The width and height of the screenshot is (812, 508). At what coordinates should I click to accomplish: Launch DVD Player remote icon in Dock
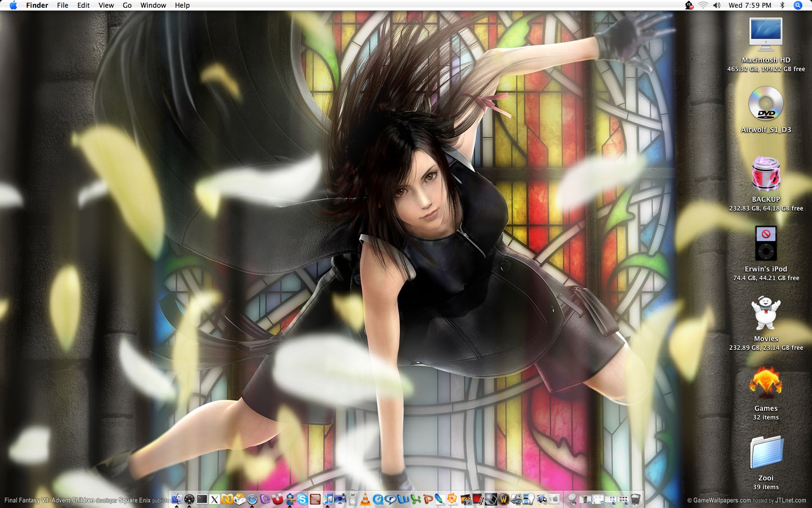[353, 499]
